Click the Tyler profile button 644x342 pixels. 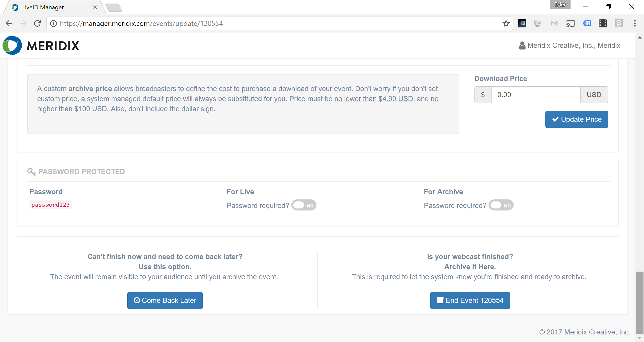point(560,5)
